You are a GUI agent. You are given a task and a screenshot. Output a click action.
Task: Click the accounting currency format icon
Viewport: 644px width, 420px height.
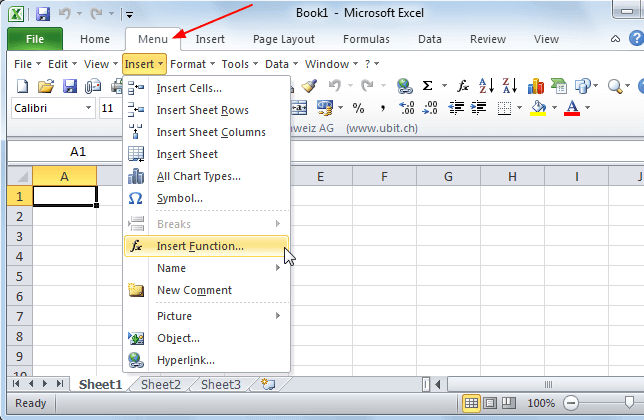coord(324,108)
